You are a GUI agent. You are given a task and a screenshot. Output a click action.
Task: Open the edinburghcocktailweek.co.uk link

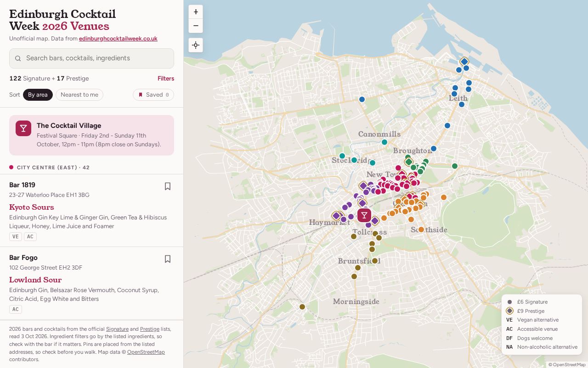(118, 39)
